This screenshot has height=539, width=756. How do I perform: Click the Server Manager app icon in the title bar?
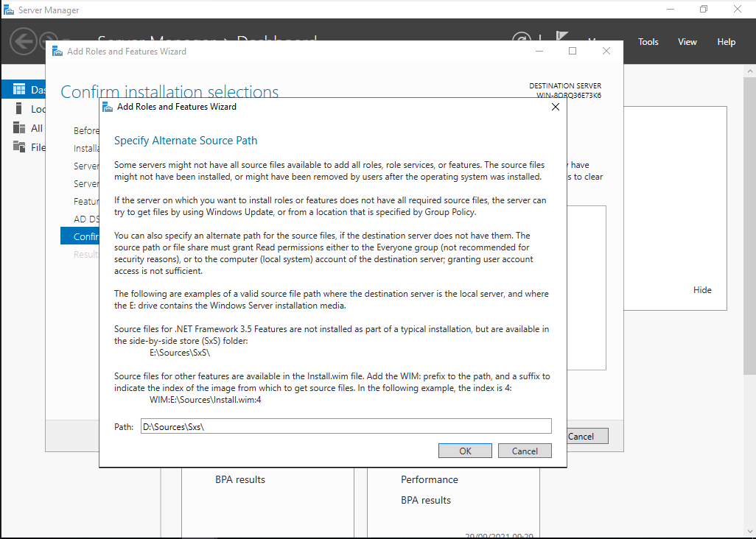8,10
